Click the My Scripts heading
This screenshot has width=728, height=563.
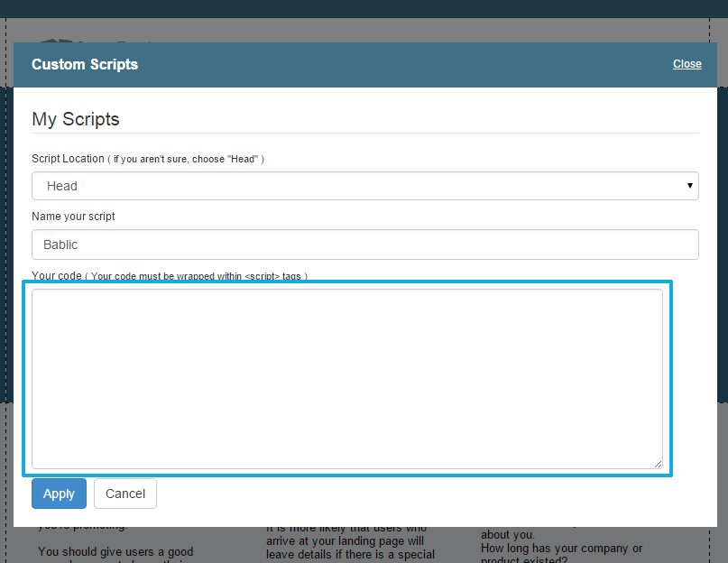(x=76, y=119)
